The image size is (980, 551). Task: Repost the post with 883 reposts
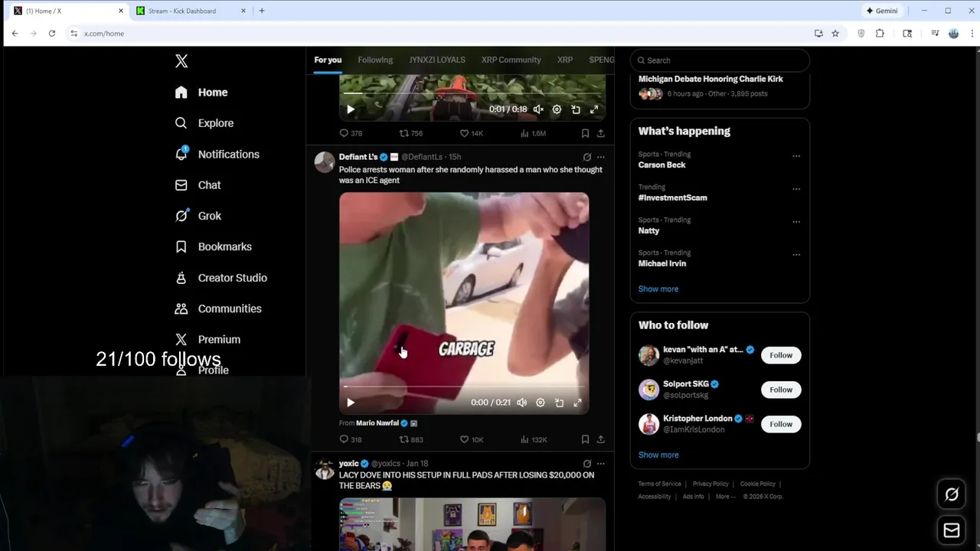click(411, 439)
